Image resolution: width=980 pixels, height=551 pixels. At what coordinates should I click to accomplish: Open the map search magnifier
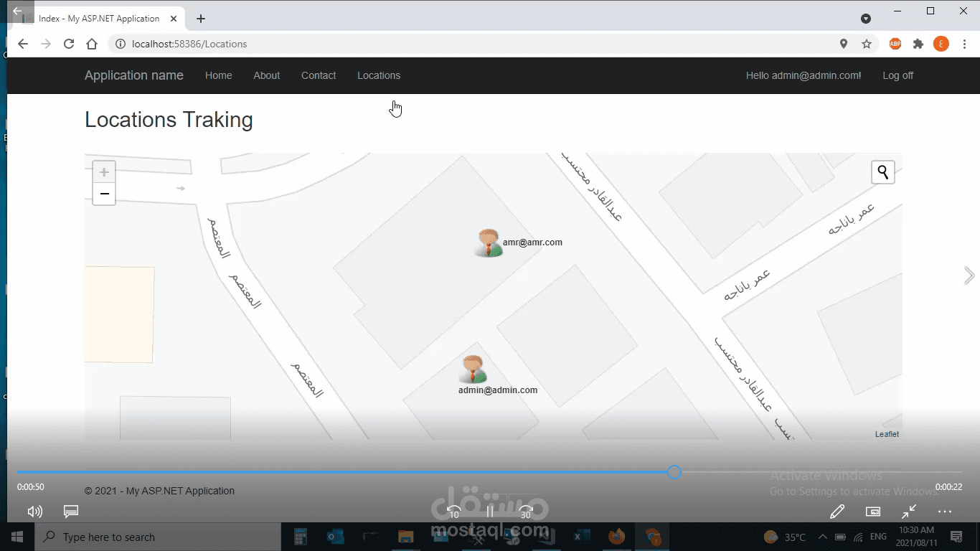coord(883,172)
